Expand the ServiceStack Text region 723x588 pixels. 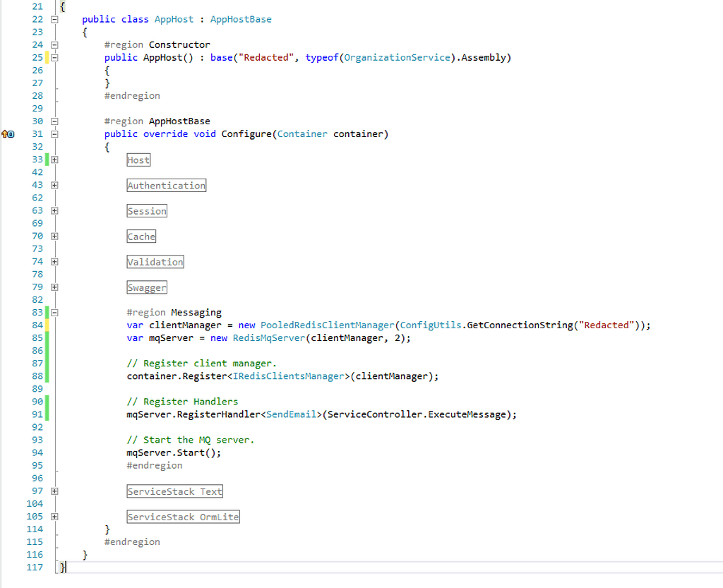(54, 491)
